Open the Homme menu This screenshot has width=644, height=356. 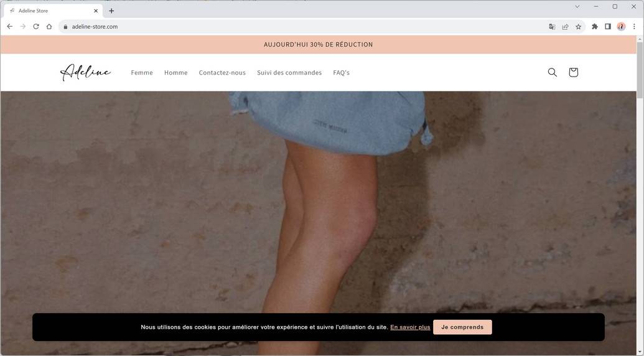pyautogui.click(x=176, y=73)
